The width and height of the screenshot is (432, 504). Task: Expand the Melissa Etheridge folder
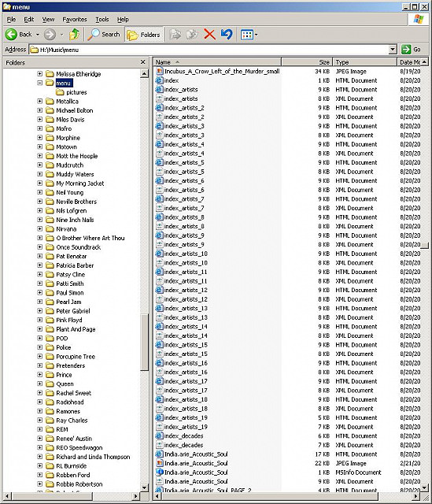[39, 73]
